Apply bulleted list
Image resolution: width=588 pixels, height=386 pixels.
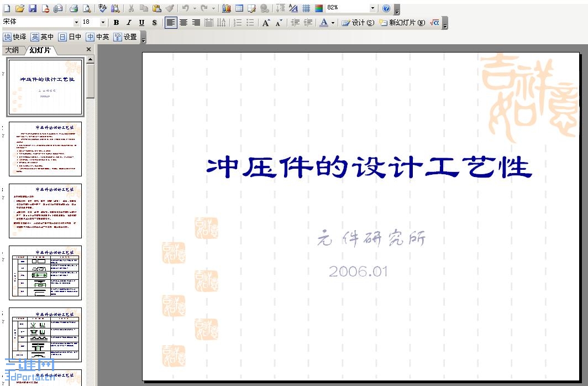[250, 23]
